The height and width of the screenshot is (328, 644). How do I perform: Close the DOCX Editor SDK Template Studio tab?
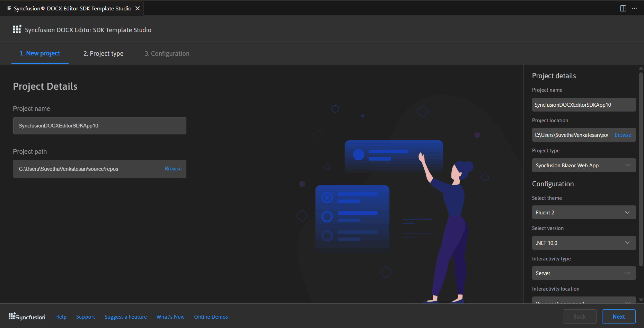coord(138,8)
